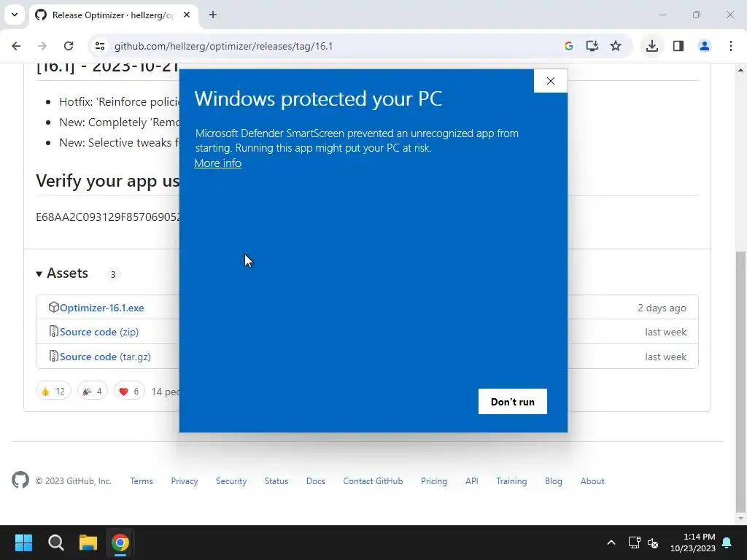Open the About footer link

[592, 481]
